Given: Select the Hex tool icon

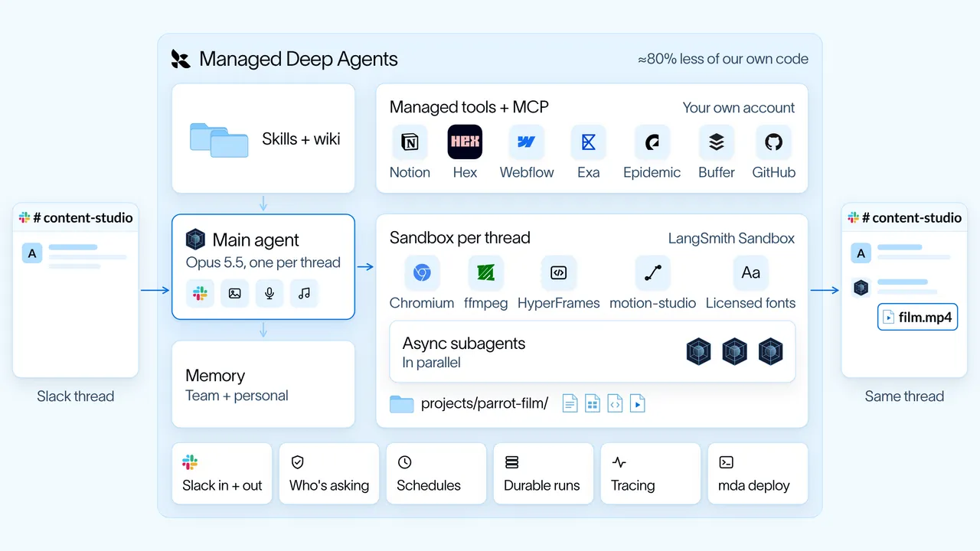Looking at the screenshot, I should pyautogui.click(x=465, y=142).
